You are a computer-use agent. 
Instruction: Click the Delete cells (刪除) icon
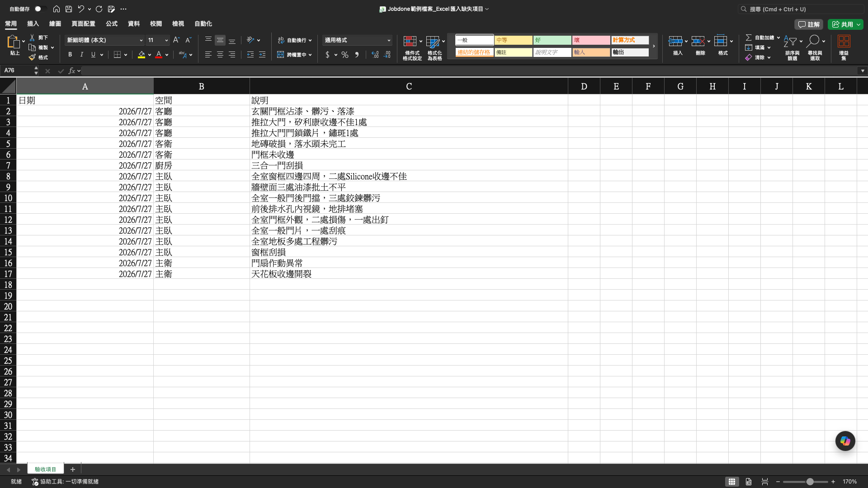[x=698, y=41]
